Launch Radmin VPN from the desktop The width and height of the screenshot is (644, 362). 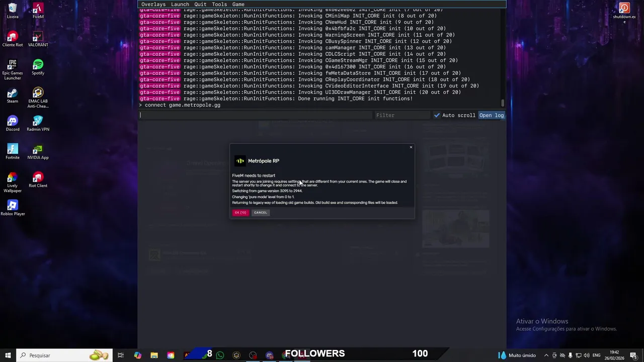tap(38, 124)
